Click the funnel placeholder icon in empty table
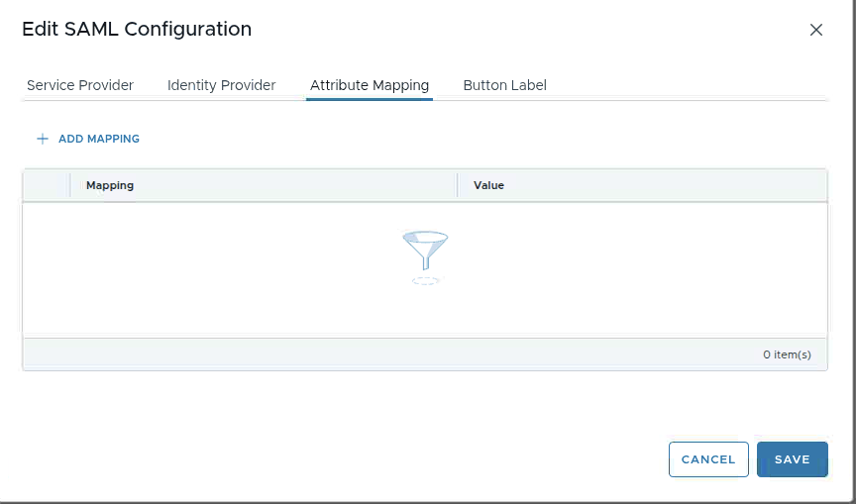856x504 pixels. [425, 253]
